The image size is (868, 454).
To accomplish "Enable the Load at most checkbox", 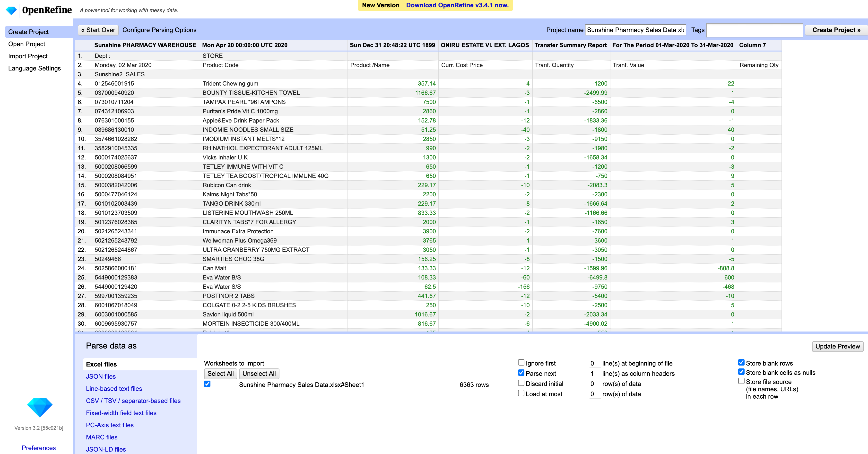I will [x=521, y=393].
